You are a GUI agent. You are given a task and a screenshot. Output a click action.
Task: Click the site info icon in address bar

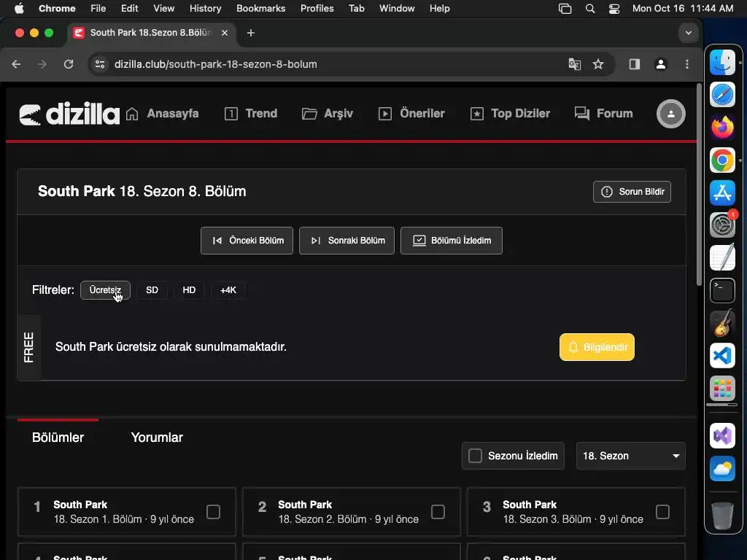99,64
